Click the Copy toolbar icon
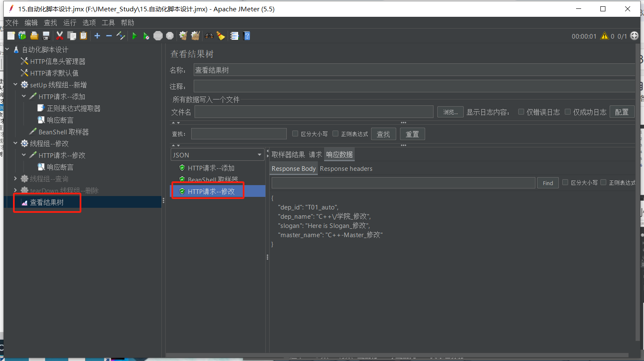 click(72, 36)
